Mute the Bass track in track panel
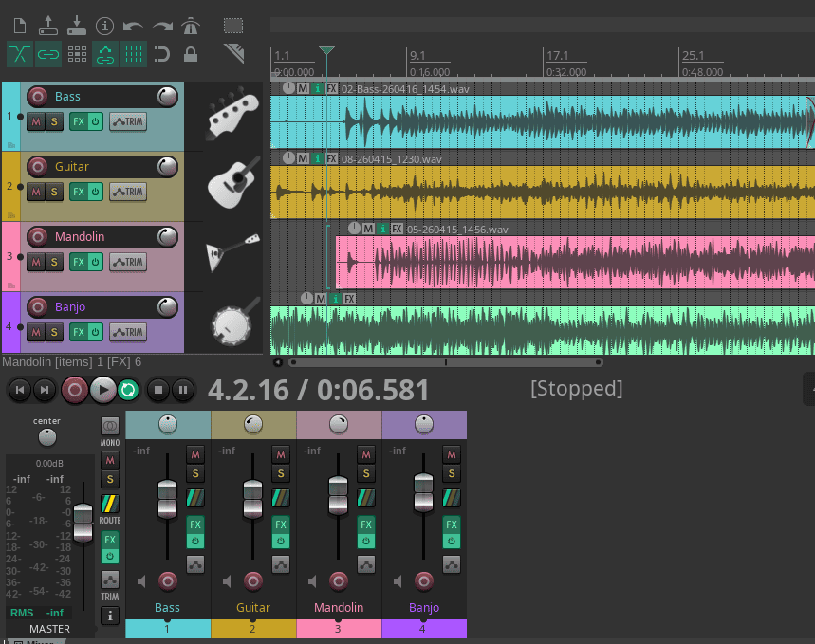Viewport: 815px width, 644px height. (x=36, y=121)
